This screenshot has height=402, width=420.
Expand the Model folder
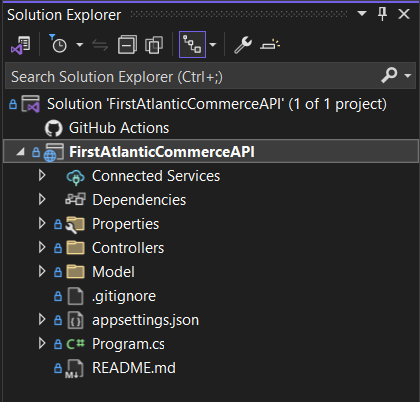[42, 272]
